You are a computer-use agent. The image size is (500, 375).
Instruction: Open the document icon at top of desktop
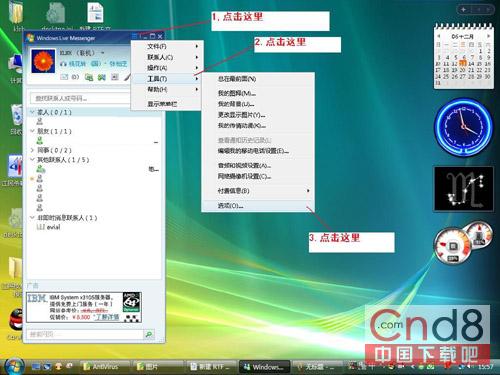point(96,13)
